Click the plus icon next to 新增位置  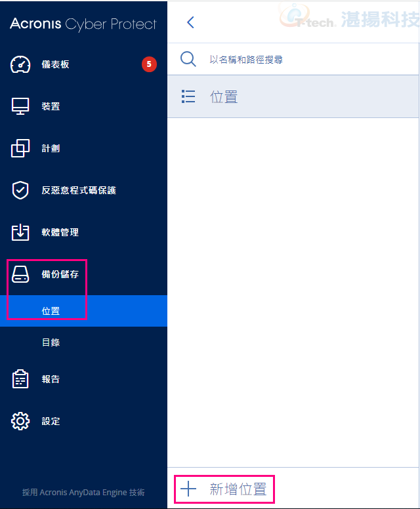[188, 489]
